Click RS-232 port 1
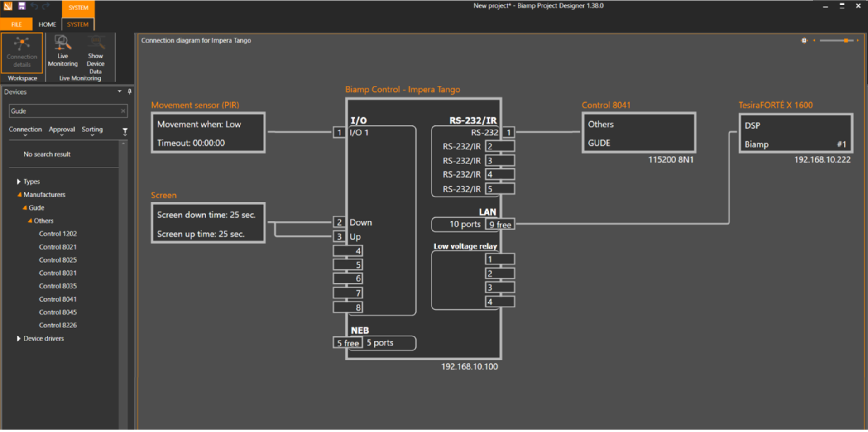The width and height of the screenshot is (868, 432). [508, 132]
